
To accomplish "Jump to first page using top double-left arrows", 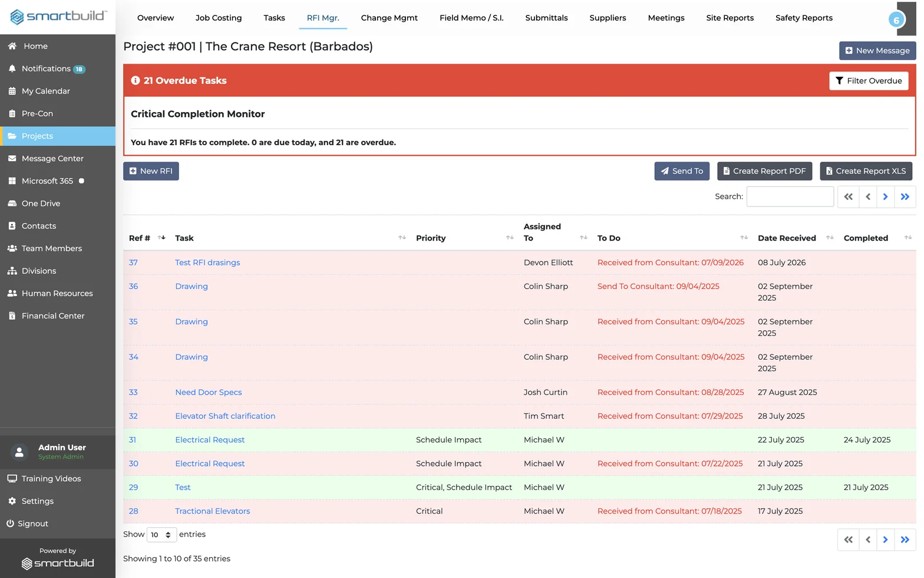I will coord(848,196).
